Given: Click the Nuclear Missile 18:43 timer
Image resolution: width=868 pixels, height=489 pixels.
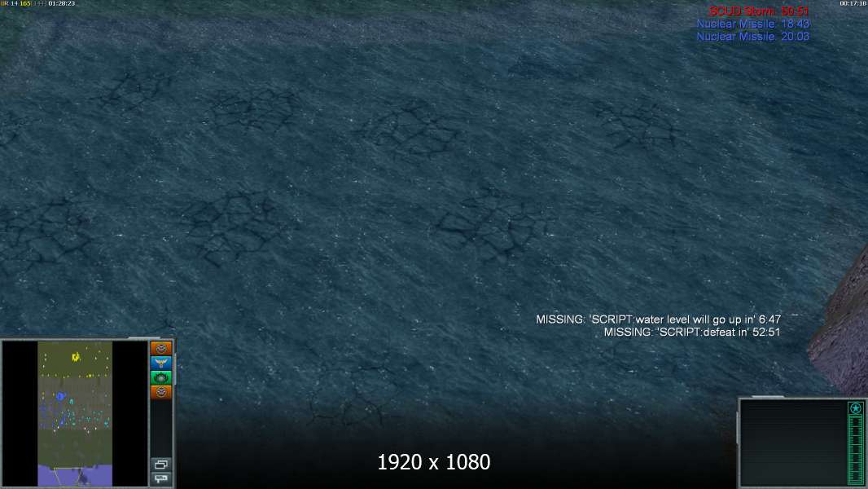Looking at the screenshot, I should pos(753,24).
